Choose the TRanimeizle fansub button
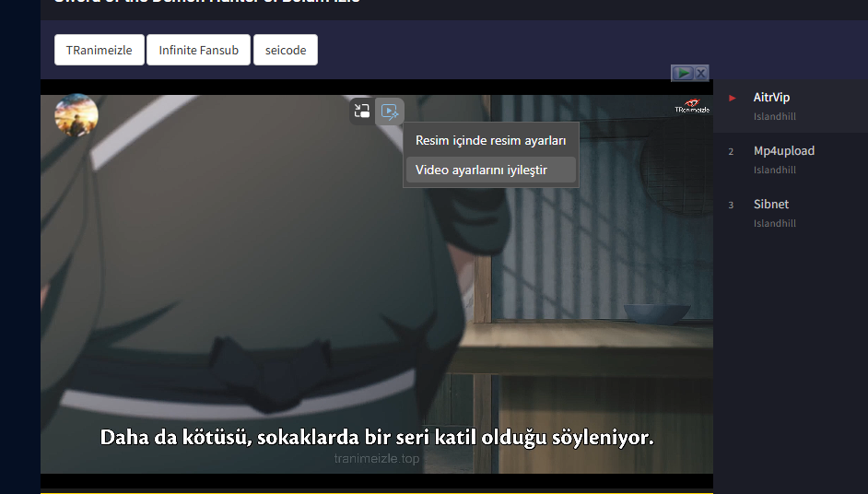This screenshot has height=494, width=868. pyautogui.click(x=100, y=50)
